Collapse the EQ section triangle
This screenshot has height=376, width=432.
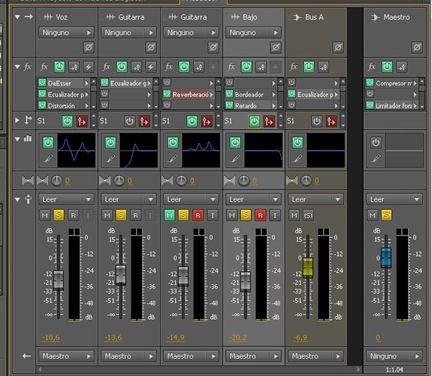17,139
